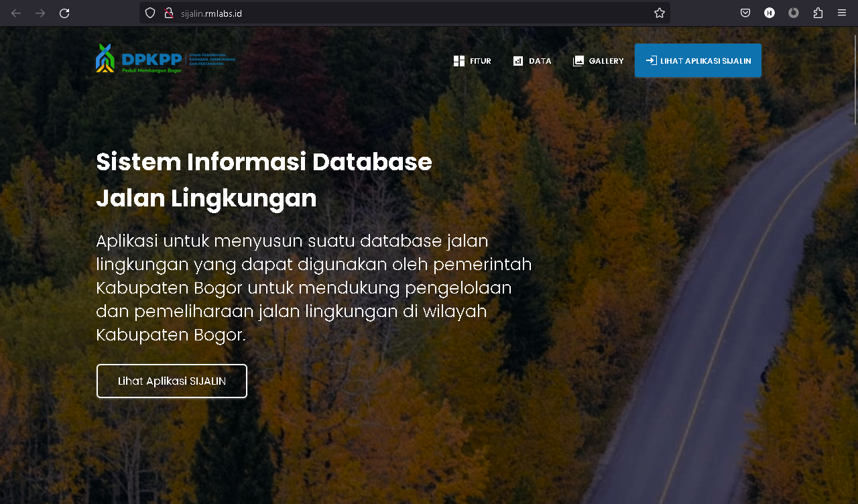Click the sijalin.rmlabs.id address bar
This screenshot has height=504, width=858.
point(402,13)
